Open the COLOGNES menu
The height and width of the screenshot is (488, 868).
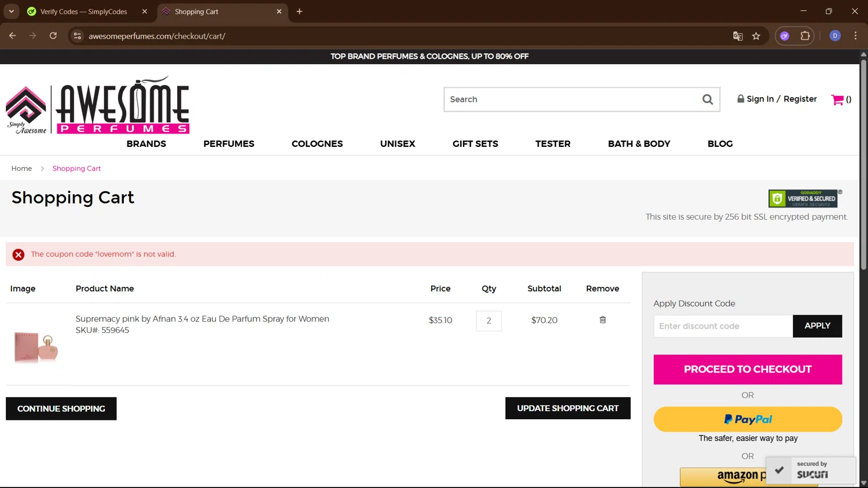click(x=317, y=144)
